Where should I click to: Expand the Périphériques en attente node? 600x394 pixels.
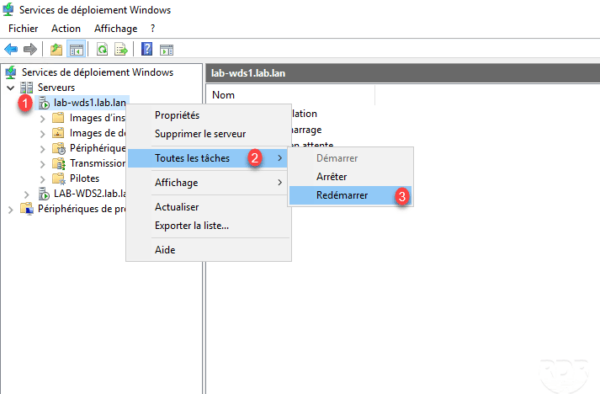(42, 149)
